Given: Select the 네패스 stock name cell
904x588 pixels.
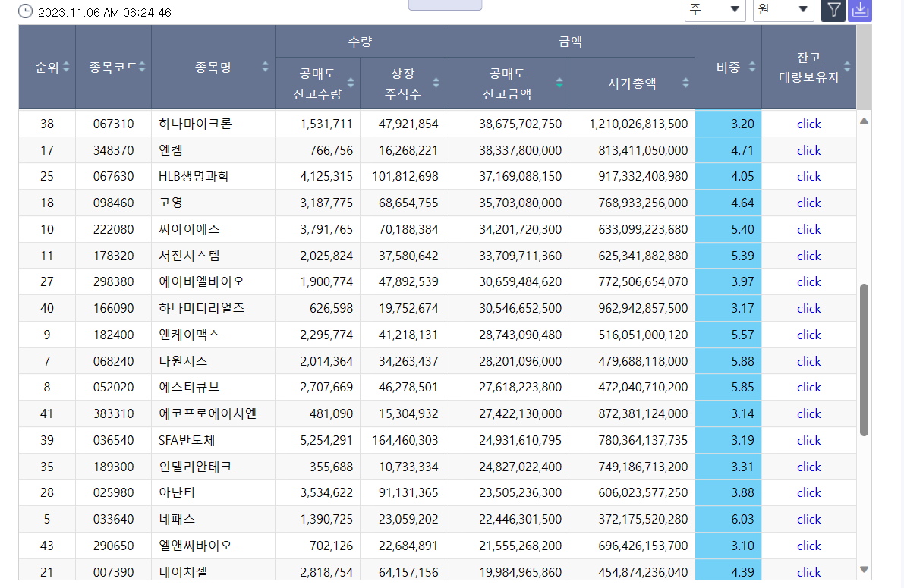Looking at the screenshot, I should tap(213, 520).
